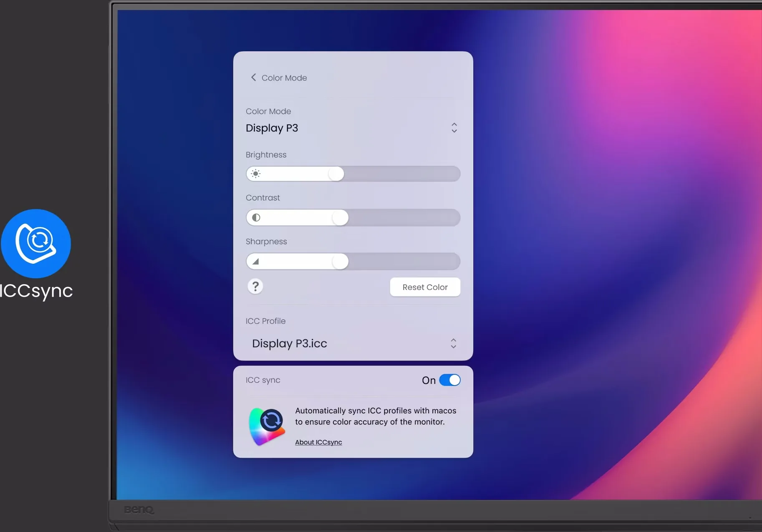Image resolution: width=762 pixels, height=532 pixels.
Task: Click the "Contrast" label
Action: pos(263,198)
